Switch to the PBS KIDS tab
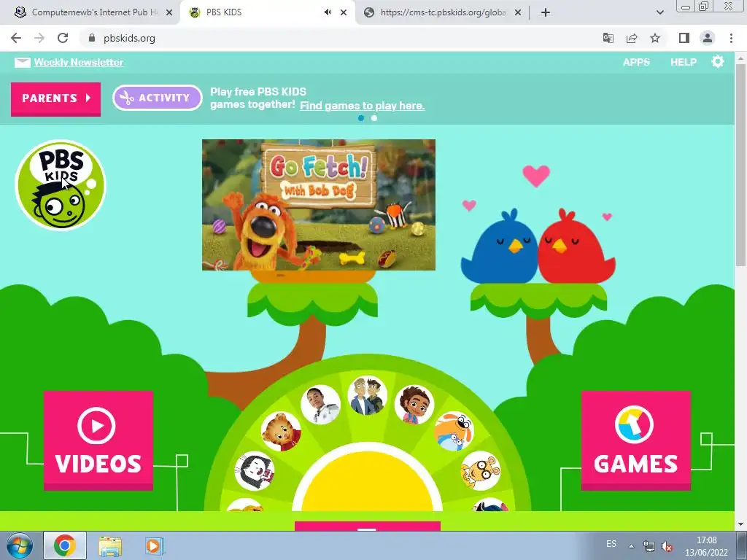Viewport: 747px width, 560px height. [x=267, y=13]
